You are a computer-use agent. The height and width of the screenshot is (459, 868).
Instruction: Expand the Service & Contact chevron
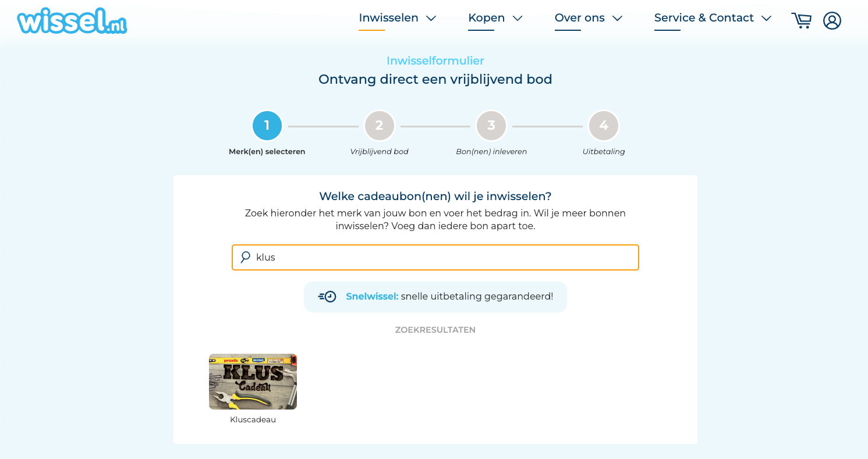(x=767, y=18)
